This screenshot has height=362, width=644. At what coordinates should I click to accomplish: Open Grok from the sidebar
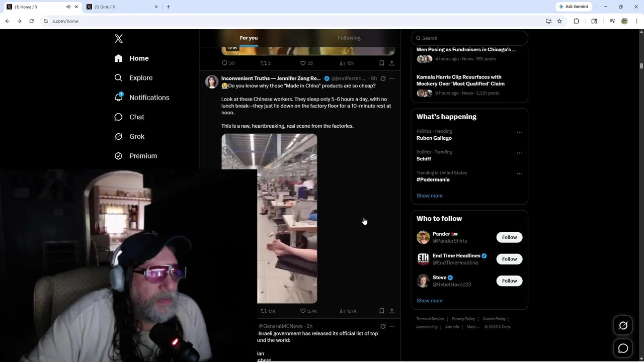(x=129, y=136)
